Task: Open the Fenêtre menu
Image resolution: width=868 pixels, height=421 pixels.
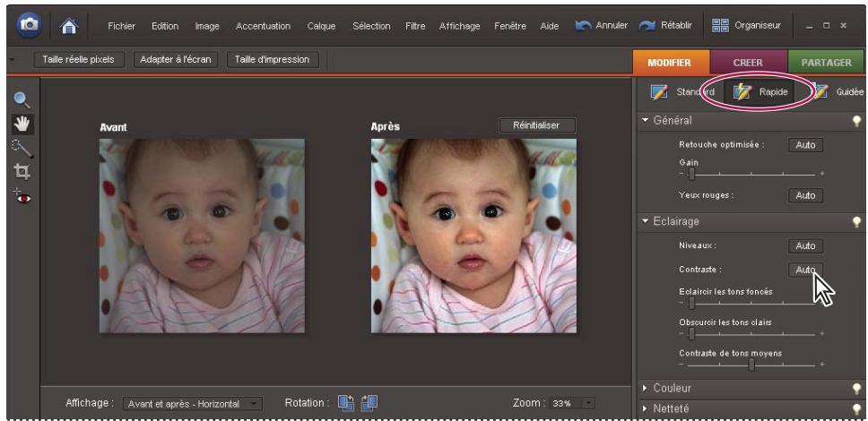Action: click(x=510, y=26)
